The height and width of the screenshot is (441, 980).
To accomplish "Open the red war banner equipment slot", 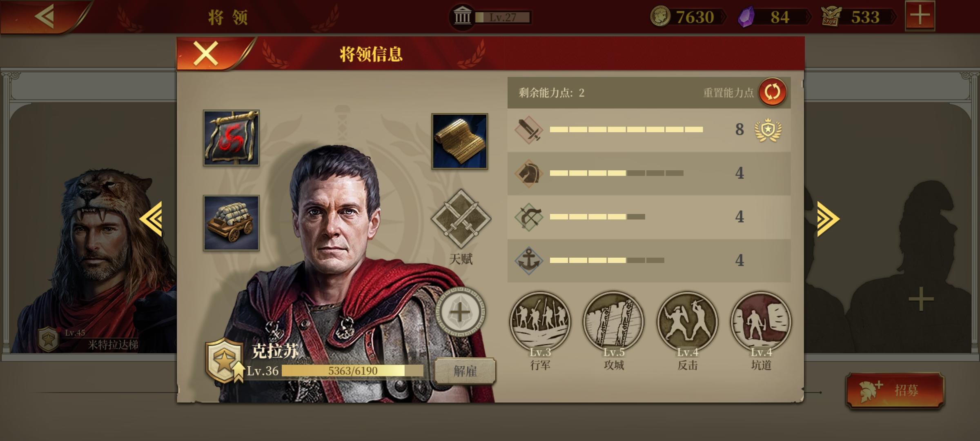I will click(x=231, y=138).
